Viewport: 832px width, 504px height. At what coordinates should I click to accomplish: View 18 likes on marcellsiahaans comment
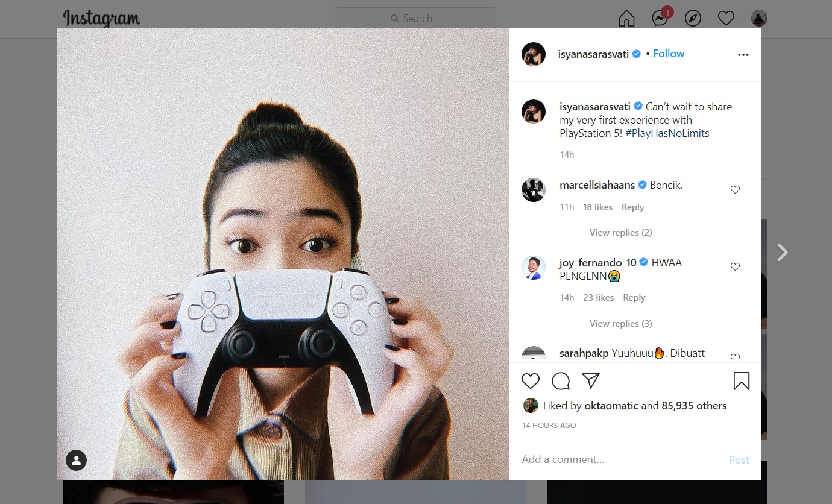pos(597,207)
